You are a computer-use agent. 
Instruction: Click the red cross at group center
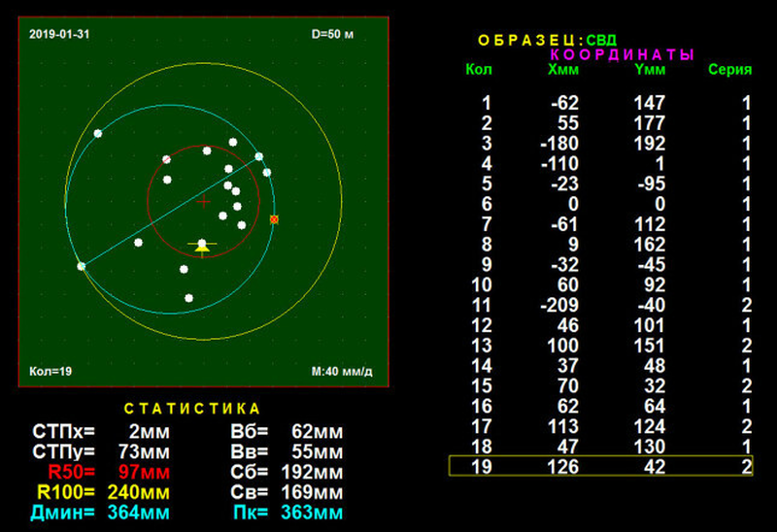[x=203, y=202]
